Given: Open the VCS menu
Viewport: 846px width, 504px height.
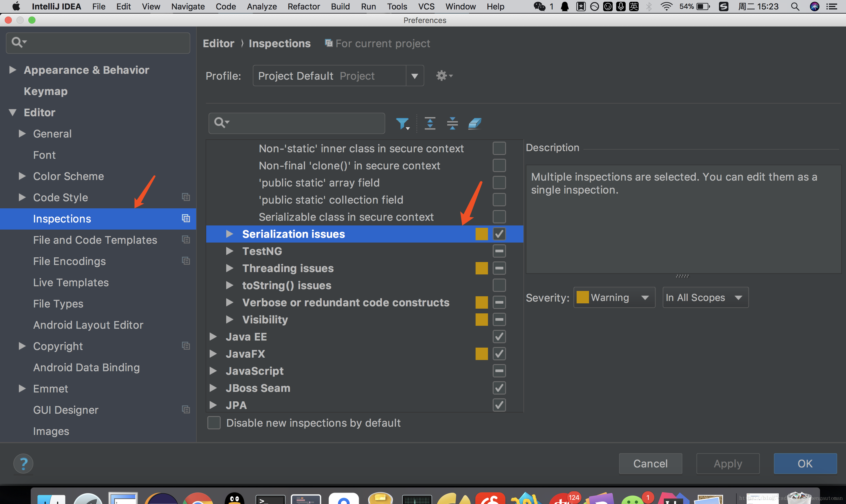Looking at the screenshot, I should (426, 6).
